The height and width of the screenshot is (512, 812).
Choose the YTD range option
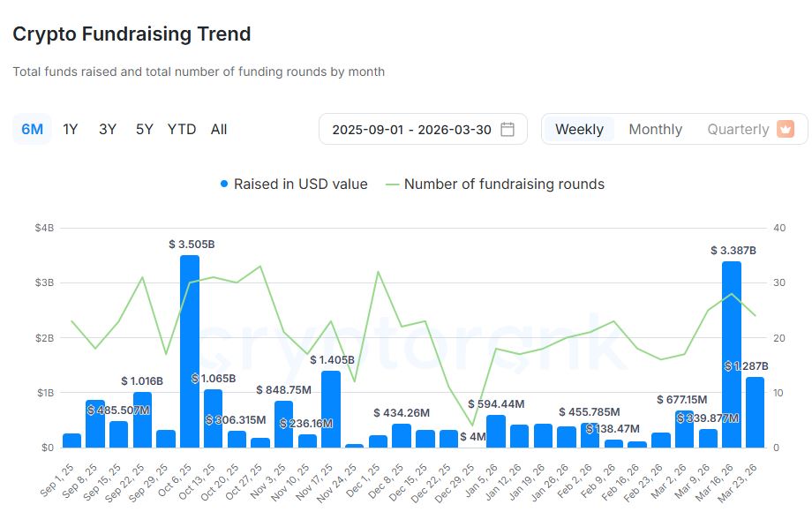coord(182,129)
